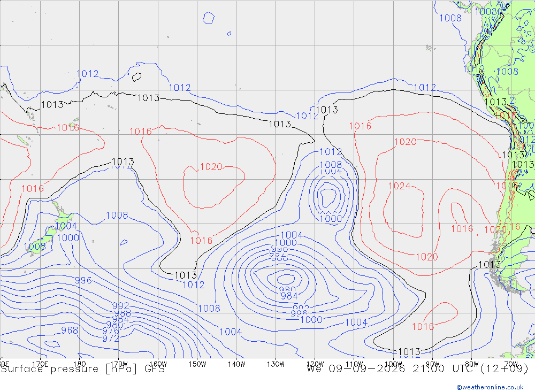Click the weatheronline.co.uk copyright link
Screen dimensions: 535x392
click(x=490, y=387)
